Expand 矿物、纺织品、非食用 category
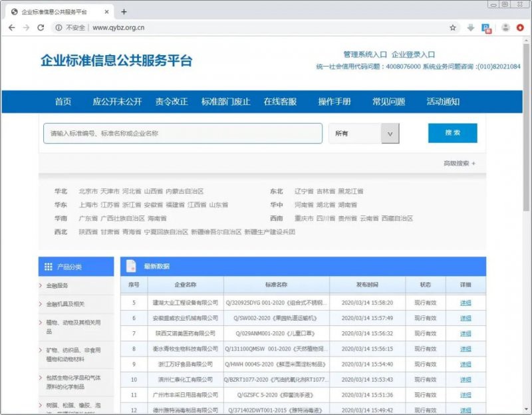This screenshot has width=532, height=415. [x=73, y=354]
